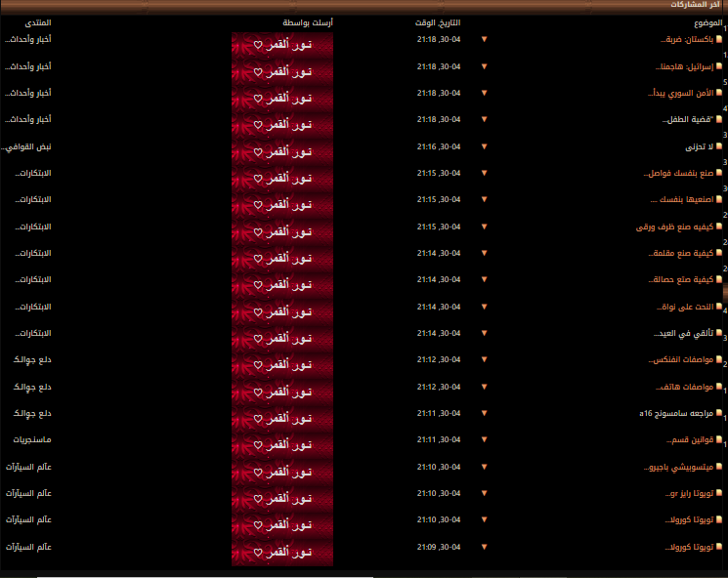Open عالم السيارات forum in the ميتسوبيشي row
Viewport: 728px width, 578px height.
[28, 467]
